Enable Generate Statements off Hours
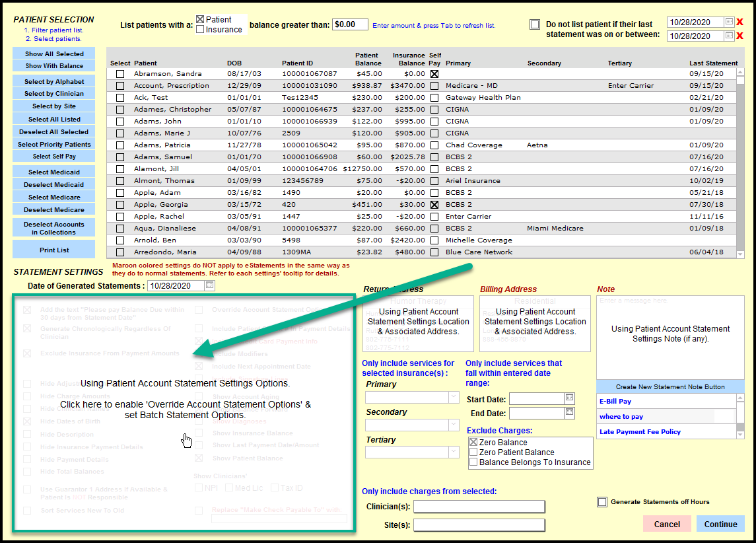This screenshot has width=756, height=543. (x=601, y=502)
